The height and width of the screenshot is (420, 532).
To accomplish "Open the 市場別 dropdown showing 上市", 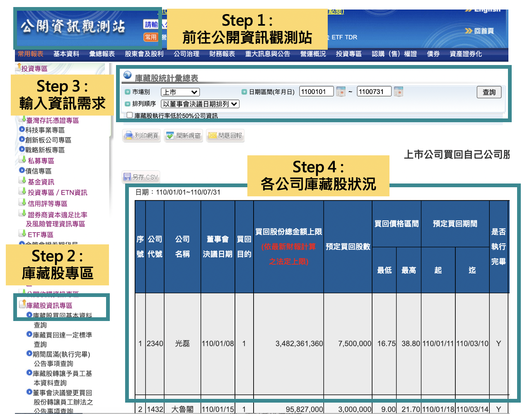I will pos(180,92).
